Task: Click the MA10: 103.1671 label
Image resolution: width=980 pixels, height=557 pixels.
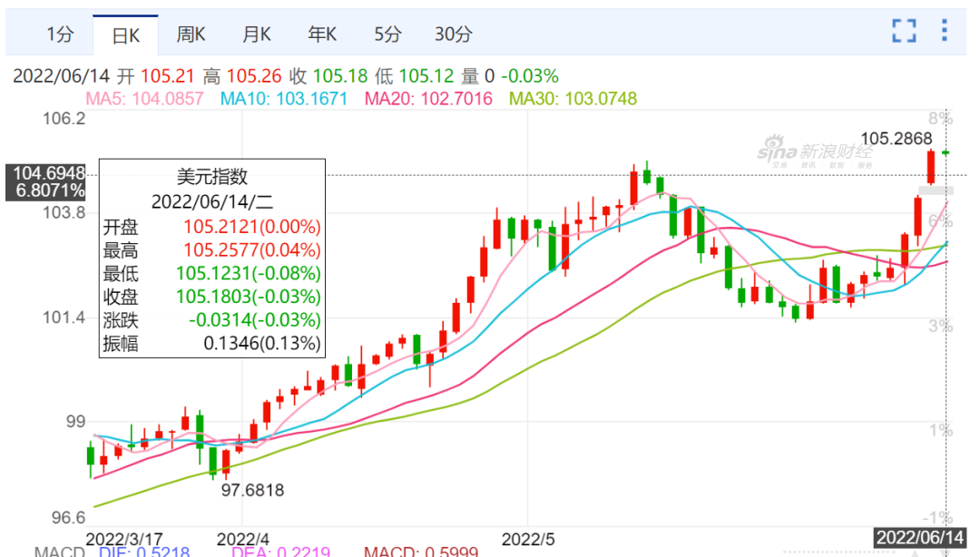Action: pos(284,99)
